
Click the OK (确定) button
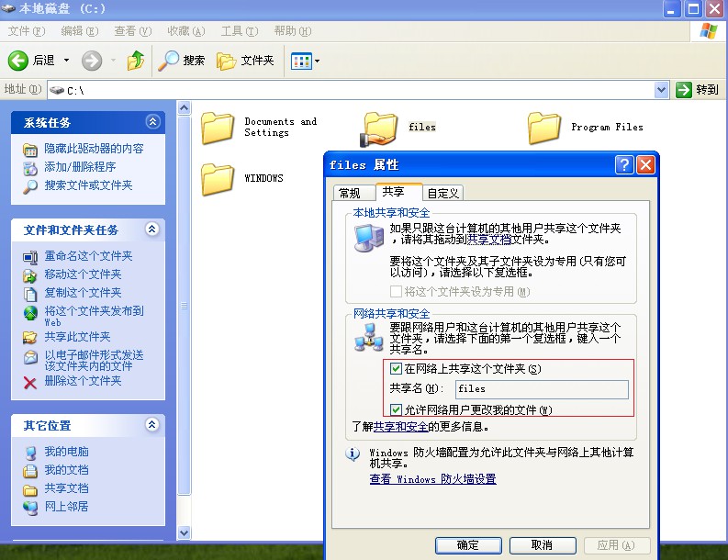(468, 545)
